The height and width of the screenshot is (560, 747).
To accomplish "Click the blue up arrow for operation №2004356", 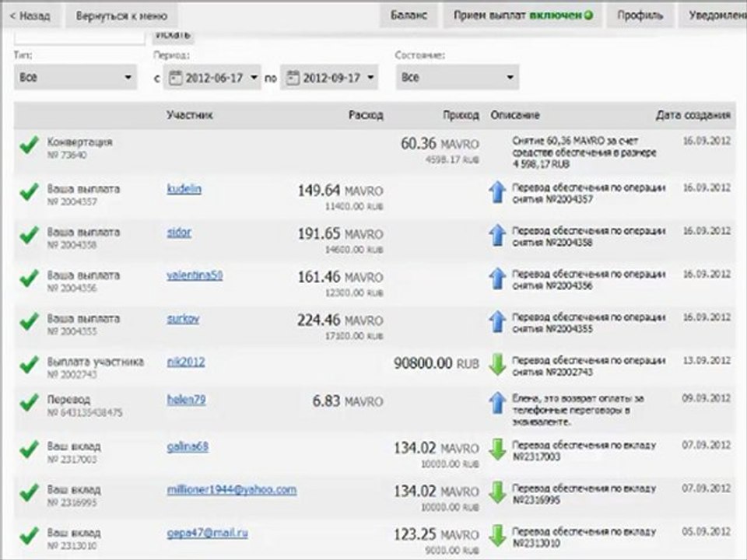I will click(497, 279).
